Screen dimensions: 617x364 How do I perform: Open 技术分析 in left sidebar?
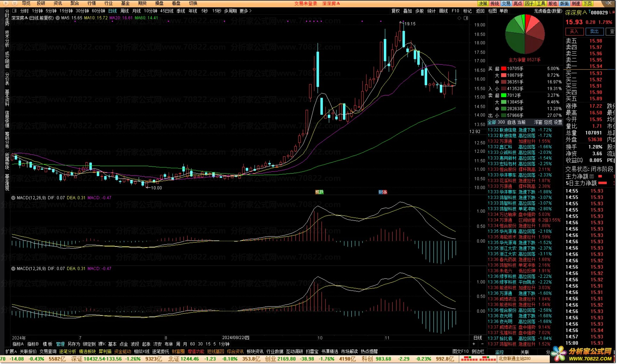point(7,39)
